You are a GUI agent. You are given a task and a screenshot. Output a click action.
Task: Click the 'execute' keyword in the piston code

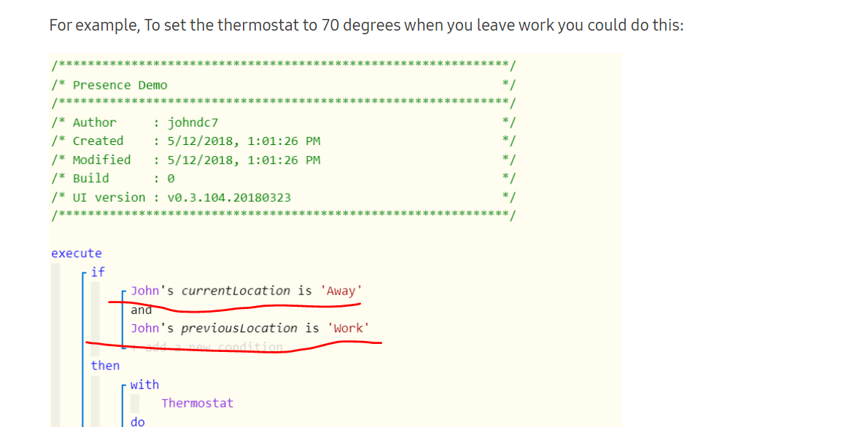[77, 254]
